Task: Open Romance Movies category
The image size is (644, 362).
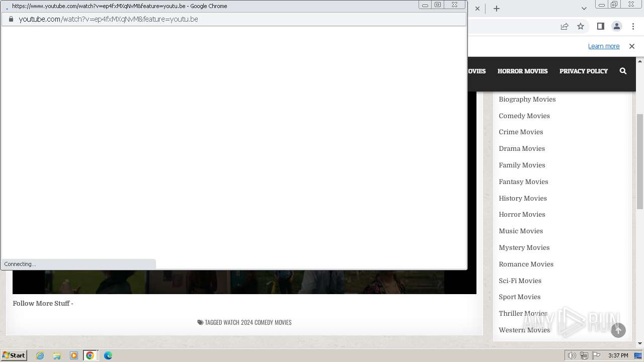Action: [x=526, y=264]
